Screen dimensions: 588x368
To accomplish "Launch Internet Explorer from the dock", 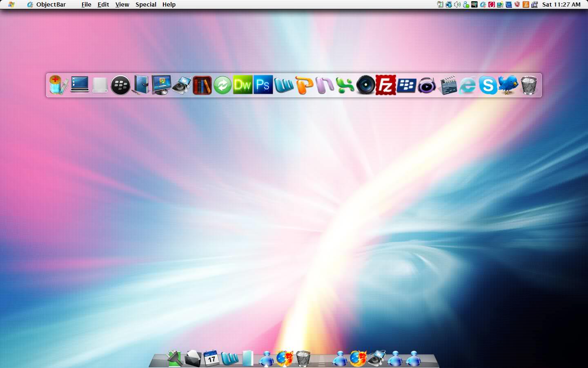I will tap(468, 85).
